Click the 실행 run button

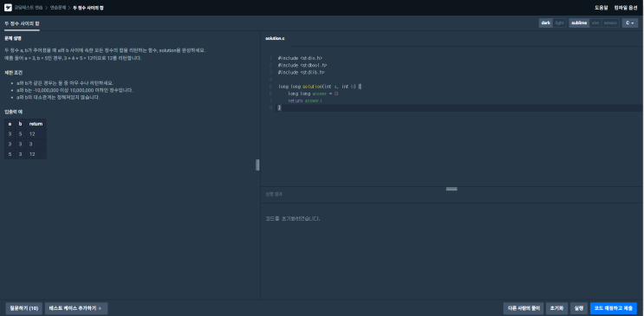point(579,308)
